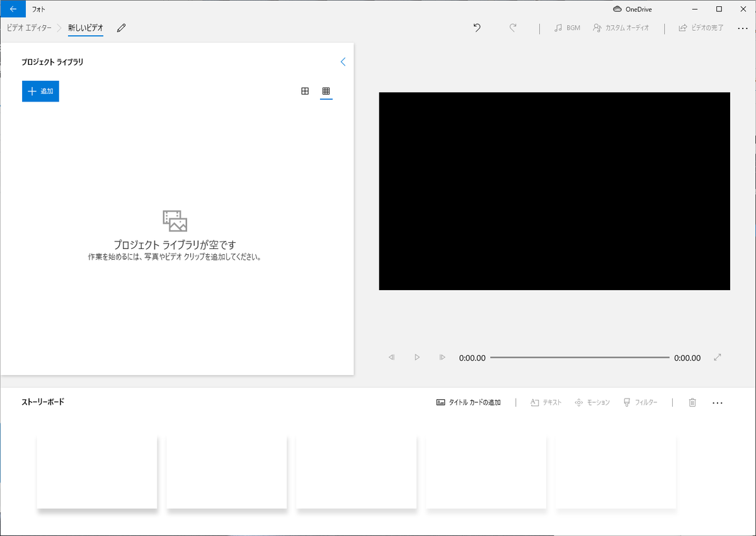Image resolution: width=756 pixels, height=536 pixels.
Task: Delete the selected clip with the trash icon
Action: (692, 402)
